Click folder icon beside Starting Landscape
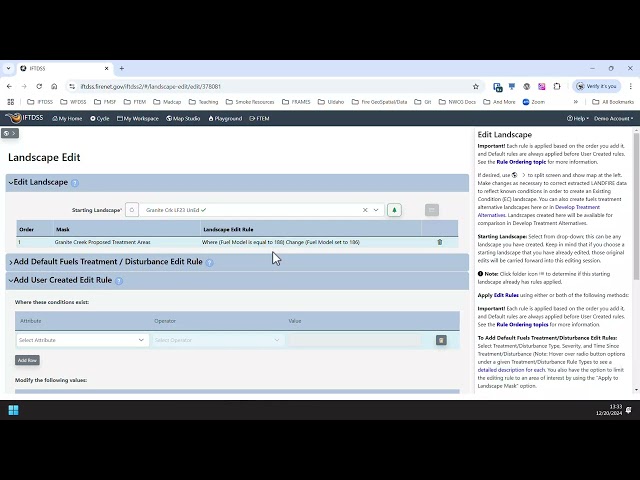 click(x=132, y=210)
